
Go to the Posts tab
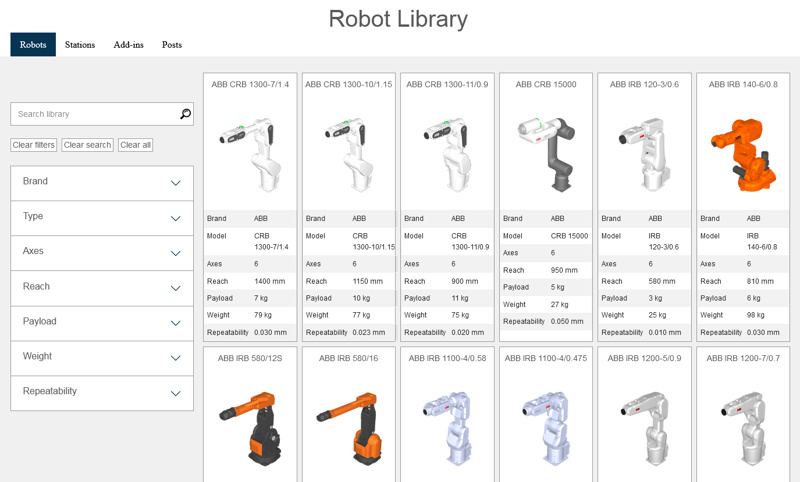tap(172, 45)
